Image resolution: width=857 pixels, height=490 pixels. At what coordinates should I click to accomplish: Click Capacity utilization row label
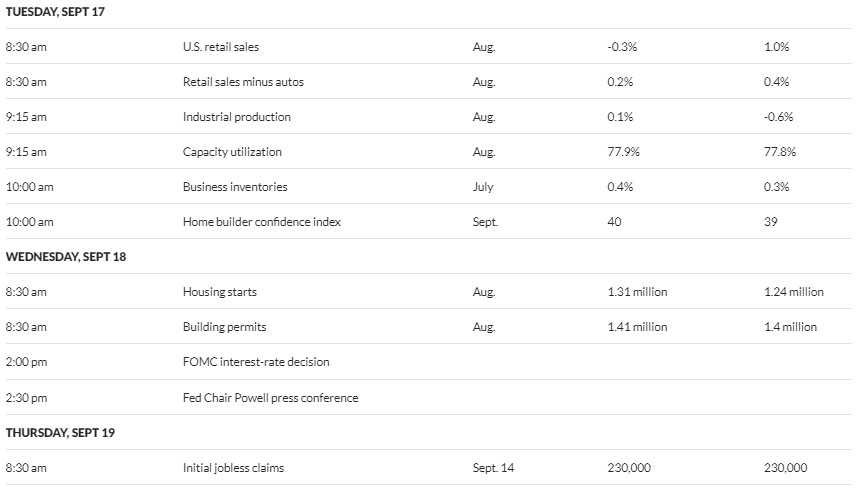(x=232, y=152)
